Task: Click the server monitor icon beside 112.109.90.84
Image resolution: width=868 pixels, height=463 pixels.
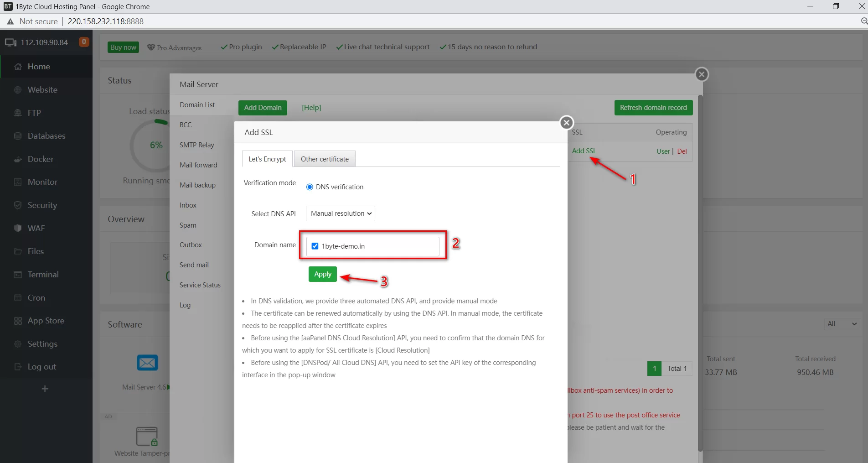Action: tap(10, 42)
